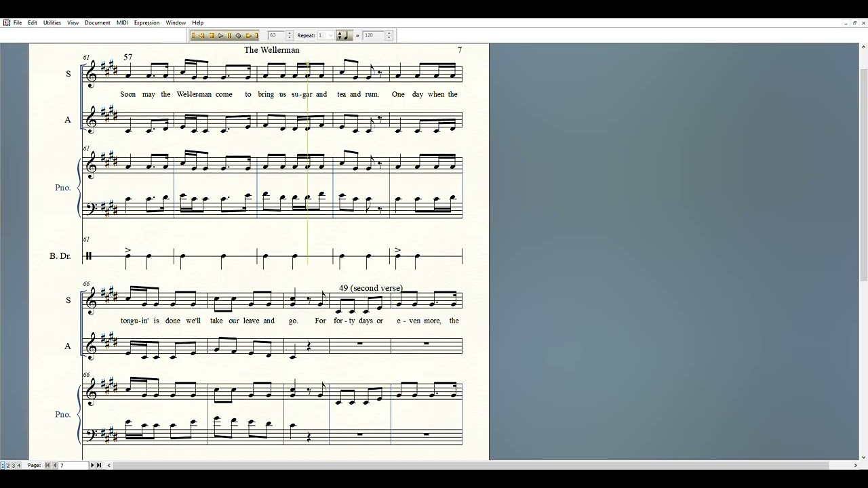Click vertical scrollbar up arrow
Viewport: 868px width, 488px height.
pos(863,47)
